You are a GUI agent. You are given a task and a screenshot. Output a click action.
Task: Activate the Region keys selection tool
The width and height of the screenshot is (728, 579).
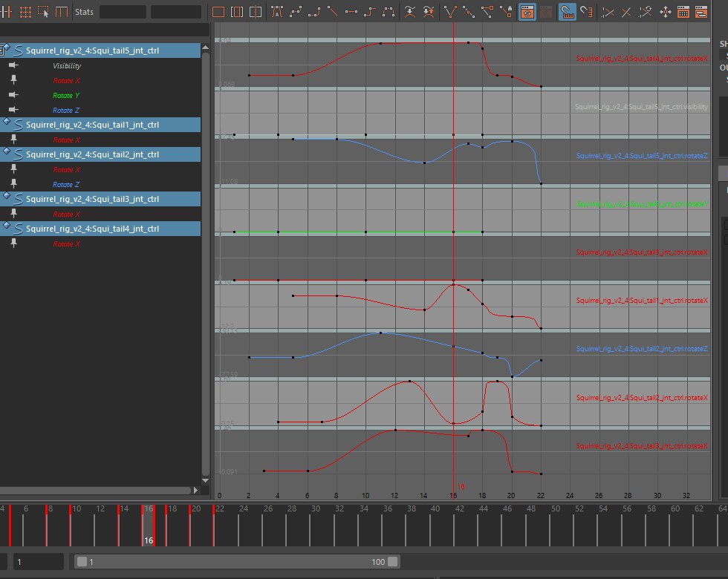[x=43, y=12]
